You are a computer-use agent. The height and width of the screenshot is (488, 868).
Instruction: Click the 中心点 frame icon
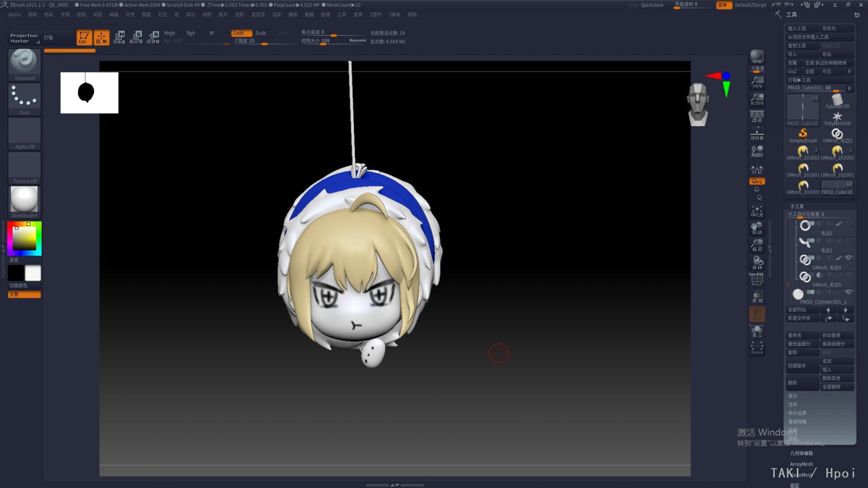(757, 211)
